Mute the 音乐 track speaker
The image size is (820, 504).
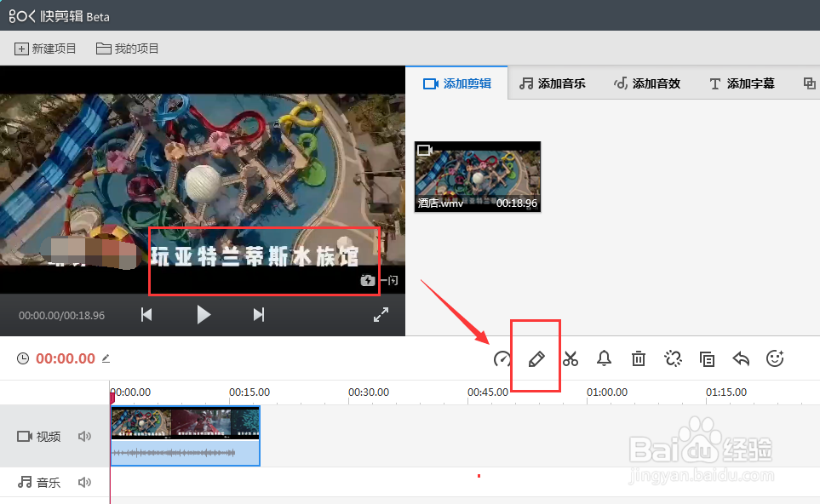point(84,481)
